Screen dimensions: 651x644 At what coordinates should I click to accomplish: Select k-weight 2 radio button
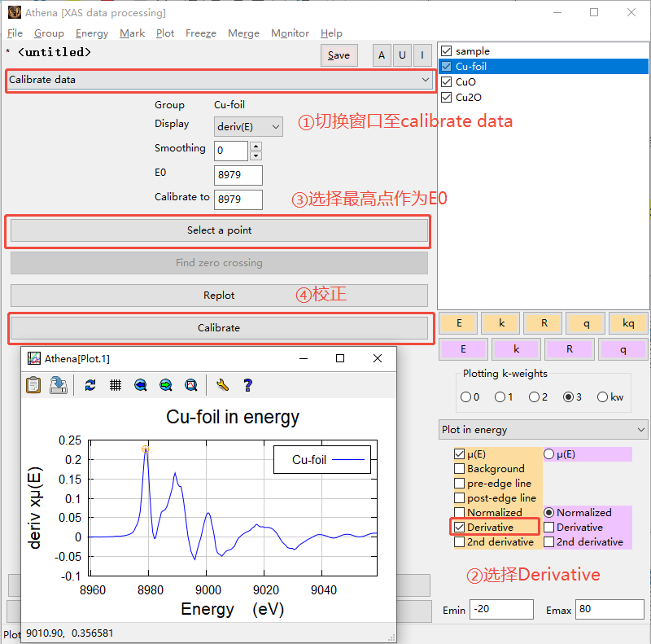click(534, 397)
